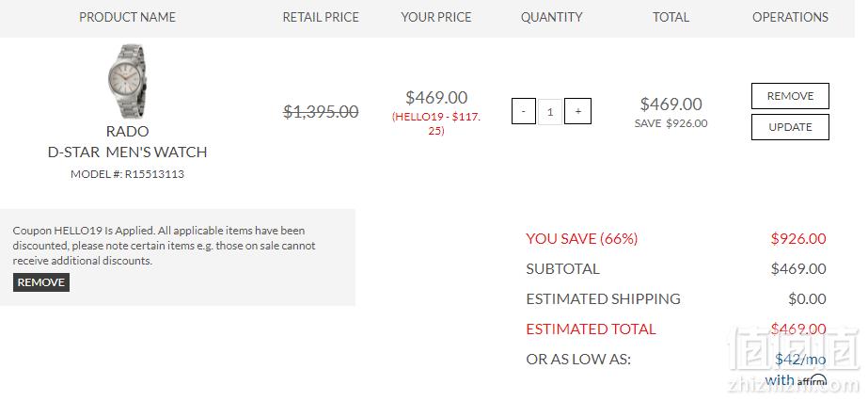Click the RETAIL PRICE column header
Screen dimensions: 868x401
coord(321,17)
